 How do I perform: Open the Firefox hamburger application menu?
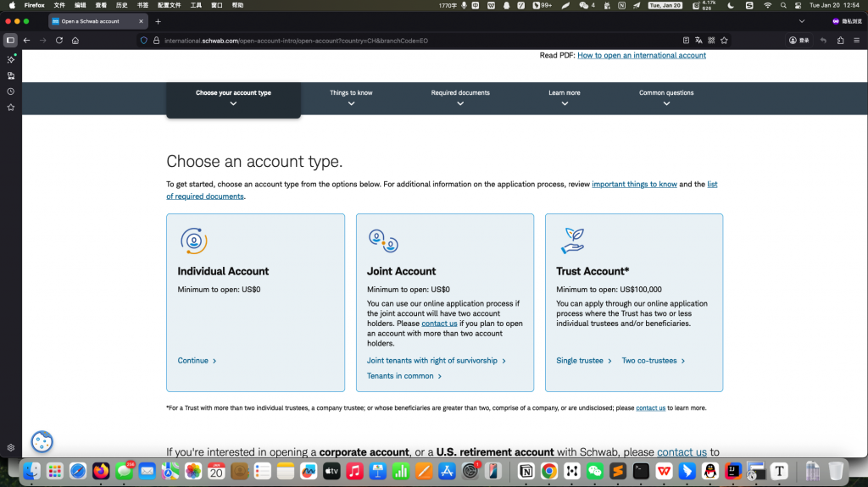point(856,41)
